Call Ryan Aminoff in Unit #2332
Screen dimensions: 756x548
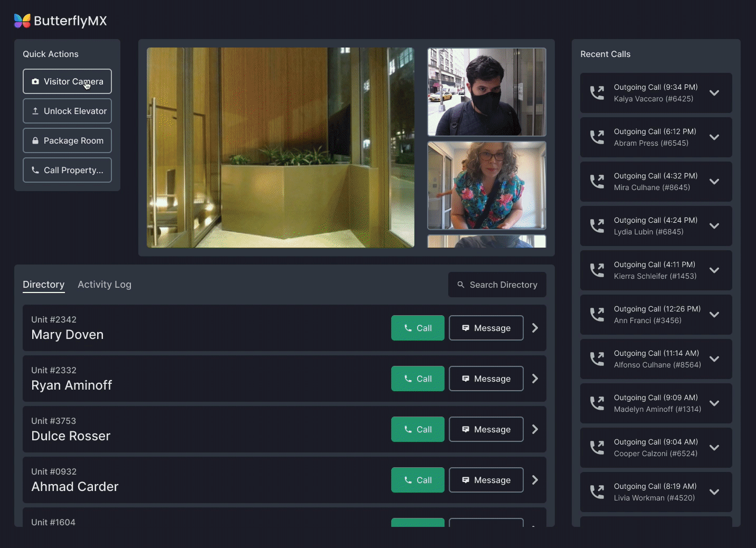click(418, 379)
